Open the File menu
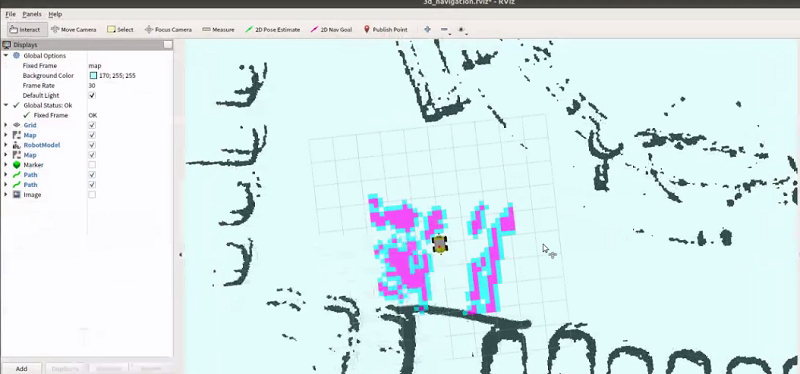The width and height of the screenshot is (800, 374). [x=10, y=14]
